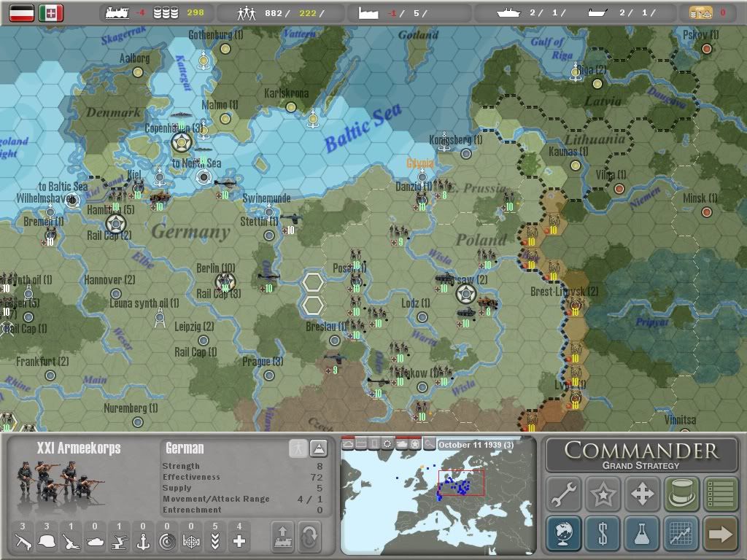Click the radar stat icon
This screenshot has height=560, width=747.
coord(167,542)
